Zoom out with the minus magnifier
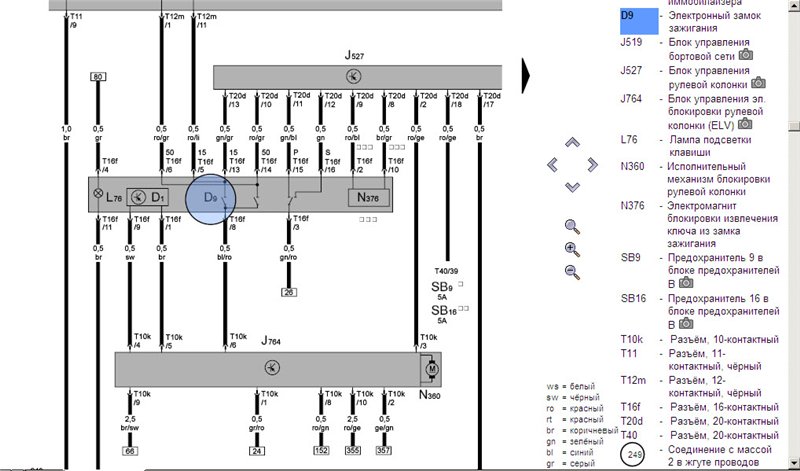 pyautogui.click(x=572, y=272)
